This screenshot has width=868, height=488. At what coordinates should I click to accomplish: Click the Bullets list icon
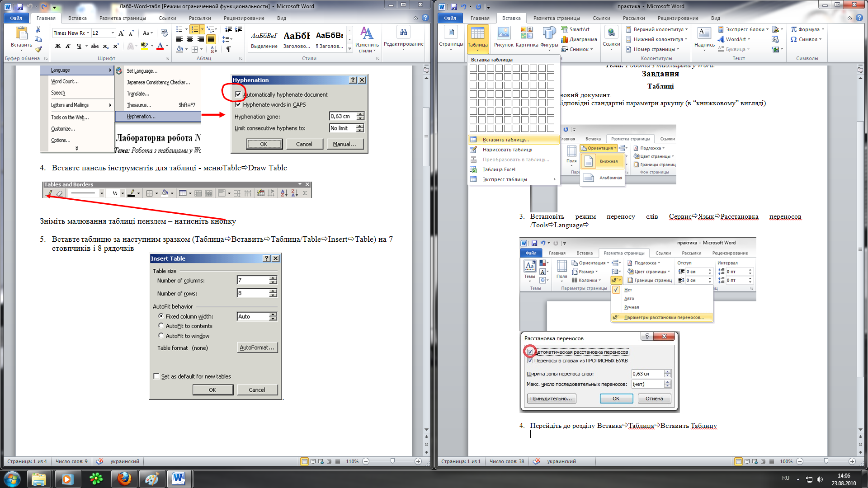(179, 29)
